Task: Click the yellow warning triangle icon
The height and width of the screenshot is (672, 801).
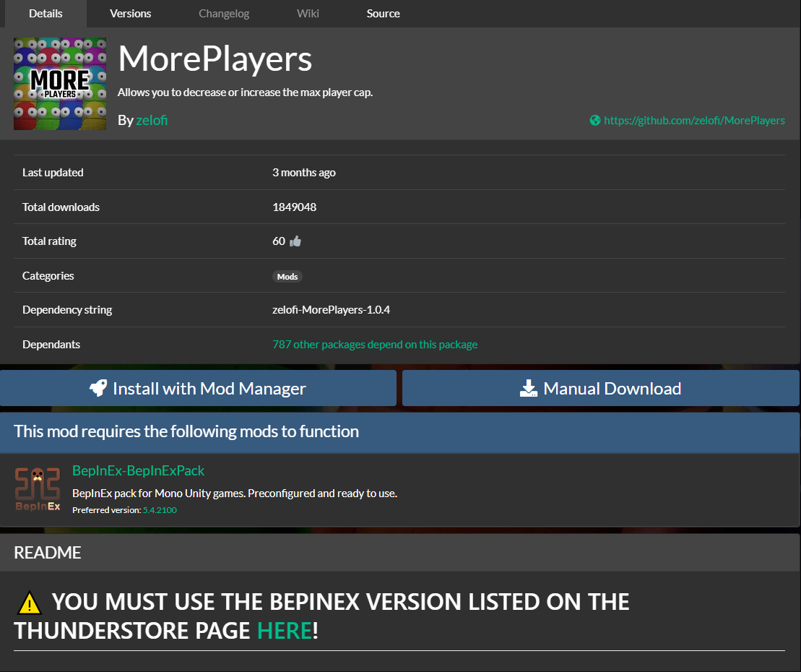Action: [x=30, y=603]
